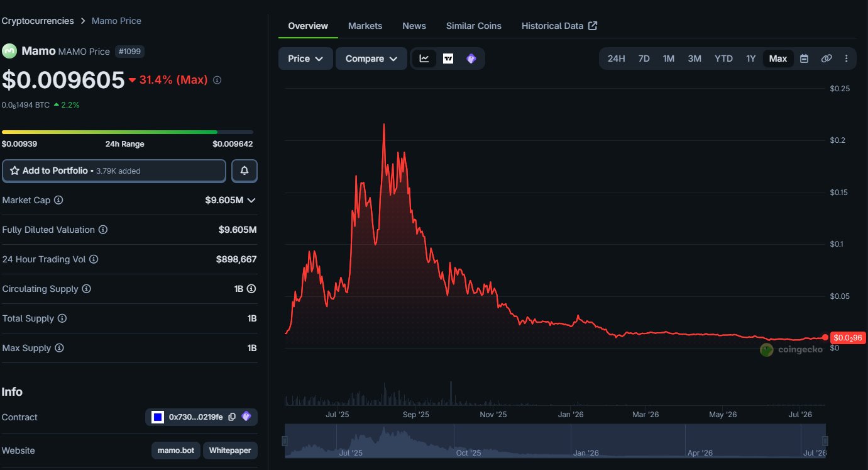868x470 pixels.
Task: Open the News tab
Action: (414, 26)
